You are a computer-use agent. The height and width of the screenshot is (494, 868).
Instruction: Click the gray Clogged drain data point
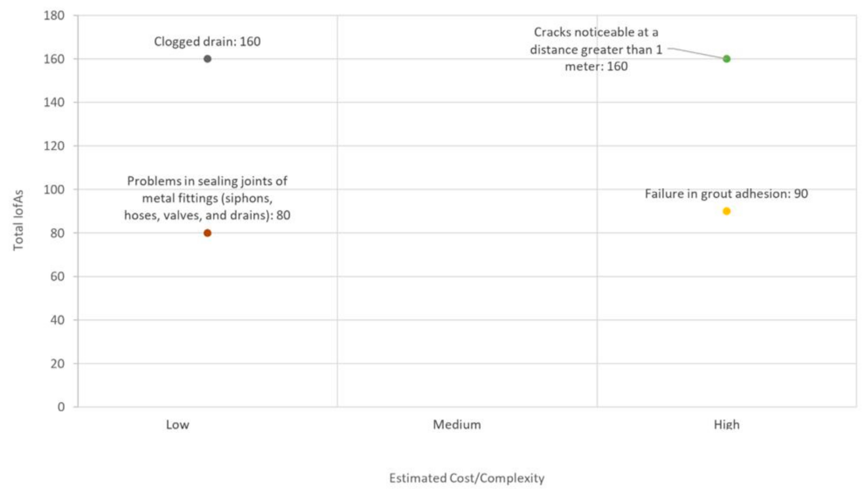(207, 59)
